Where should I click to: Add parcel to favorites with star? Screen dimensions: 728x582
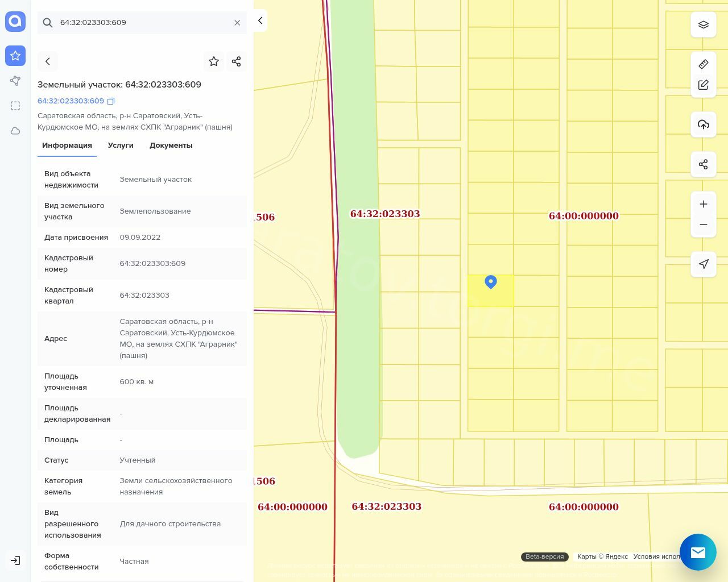point(214,61)
